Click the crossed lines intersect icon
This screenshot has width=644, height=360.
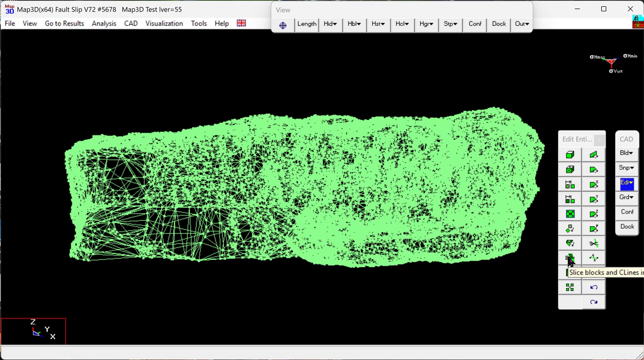click(x=594, y=258)
